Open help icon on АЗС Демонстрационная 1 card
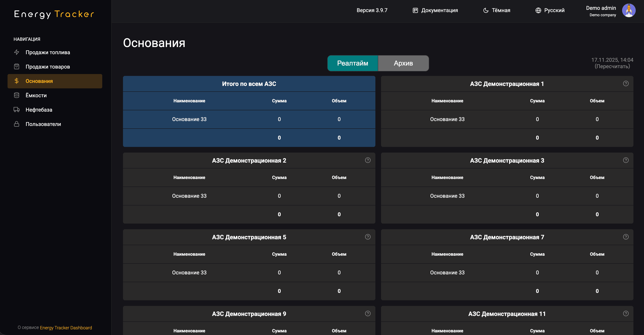Viewport: 644px width, 335px height. coord(626,83)
